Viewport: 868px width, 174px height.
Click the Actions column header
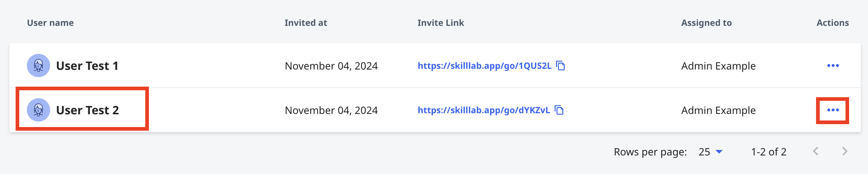tap(833, 23)
